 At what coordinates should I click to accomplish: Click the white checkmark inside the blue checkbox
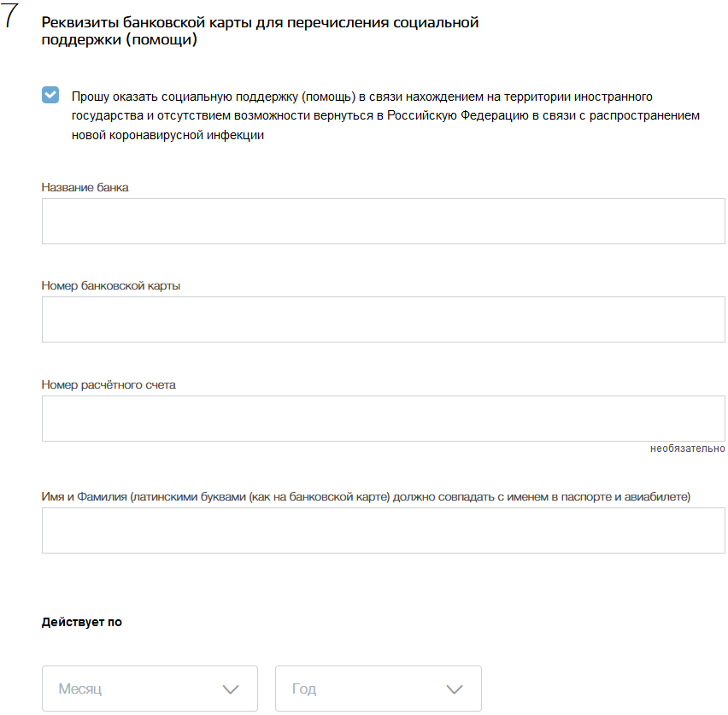click(50, 95)
